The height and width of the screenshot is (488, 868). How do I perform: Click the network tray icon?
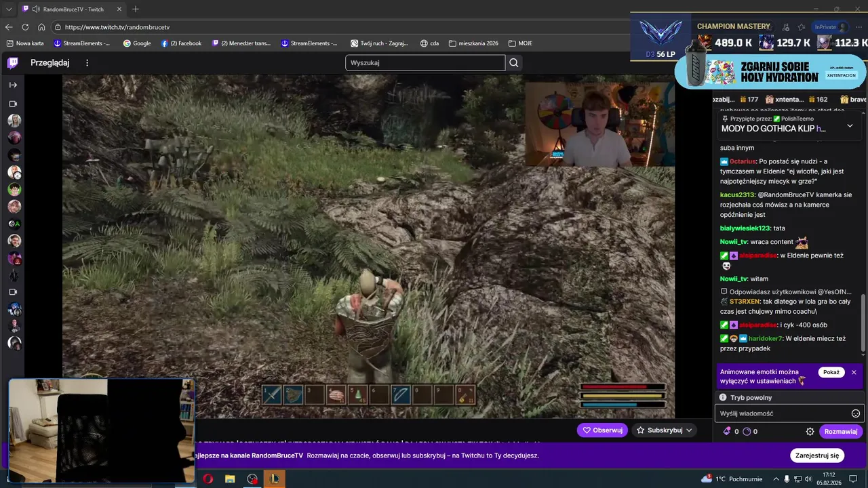coord(799,479)
